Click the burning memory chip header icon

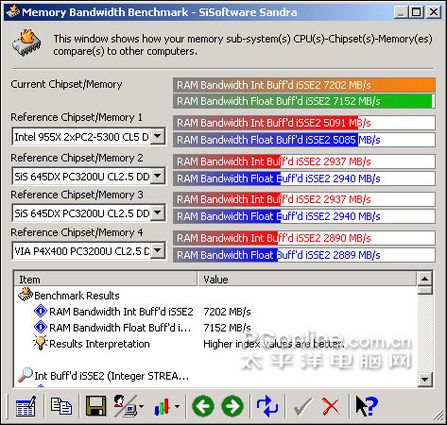pos(27,43)
